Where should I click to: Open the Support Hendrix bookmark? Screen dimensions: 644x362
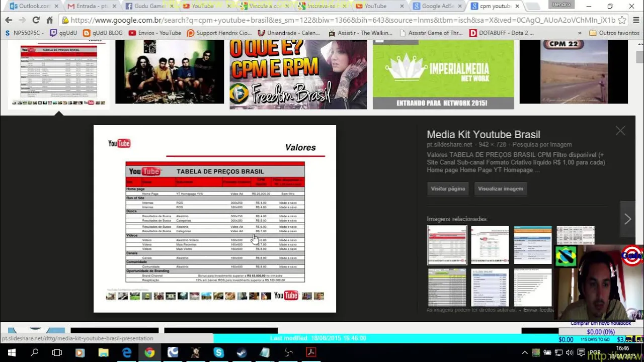[219, 33]
